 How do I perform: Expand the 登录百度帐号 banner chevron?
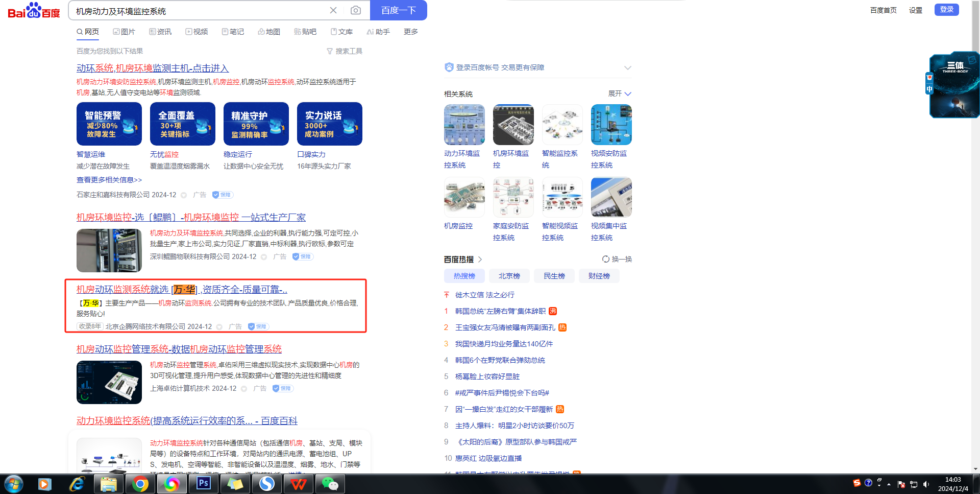[x=628, y=67]
